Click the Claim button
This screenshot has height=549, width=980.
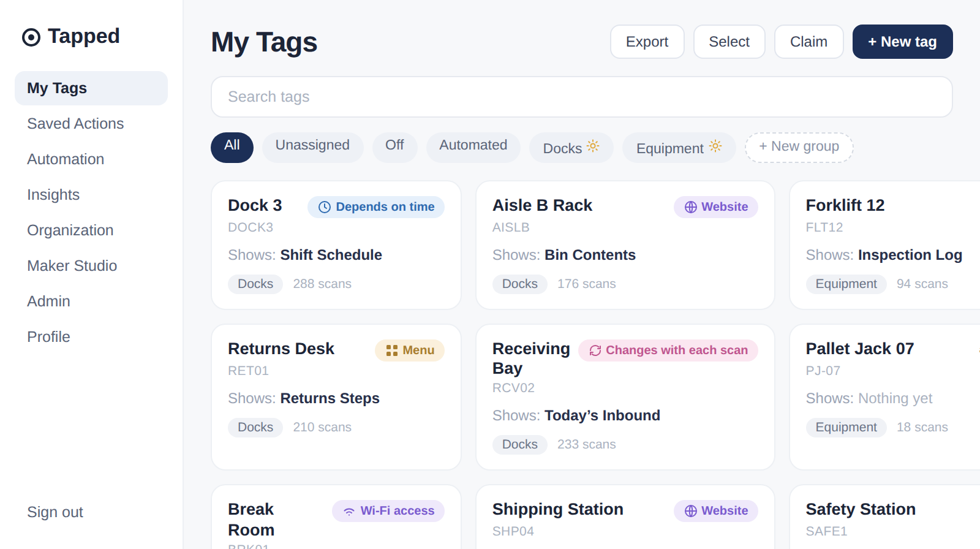pyautogui.click(x=809, y=42)
